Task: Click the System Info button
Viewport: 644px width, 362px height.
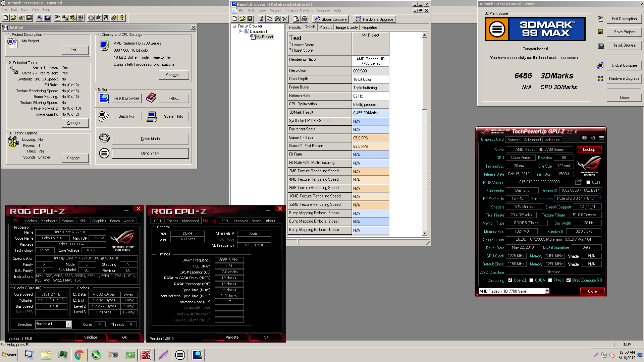Action: pos(173,116)
